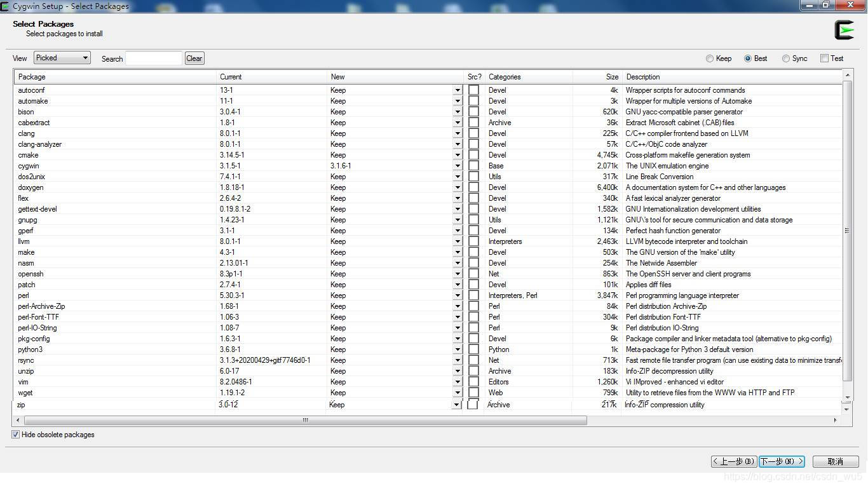
Task: Click the 6,400k size of doxygen
Action: pyautogui.click(x=607, y=187)
